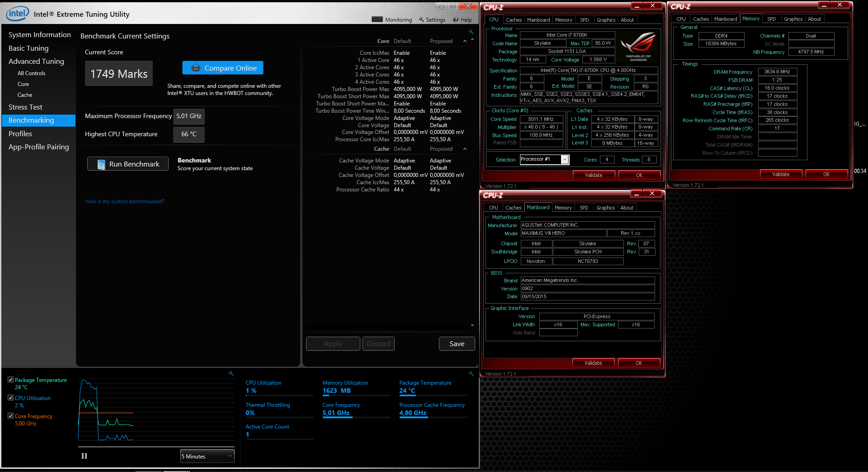Screen dimensions: 868x472
Task: Open Monitoring icon in XTU top bar
Action: click(x=377, y=19)
